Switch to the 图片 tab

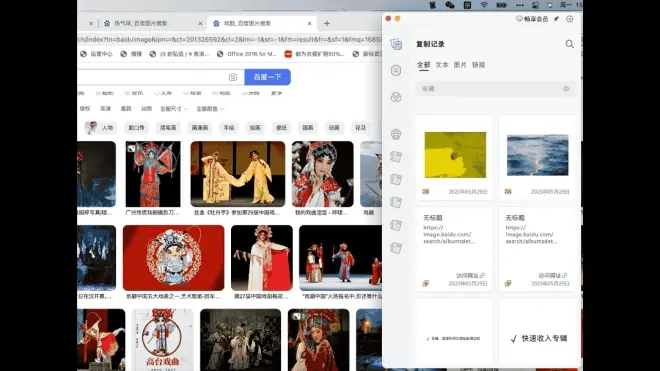pos(460,65)
